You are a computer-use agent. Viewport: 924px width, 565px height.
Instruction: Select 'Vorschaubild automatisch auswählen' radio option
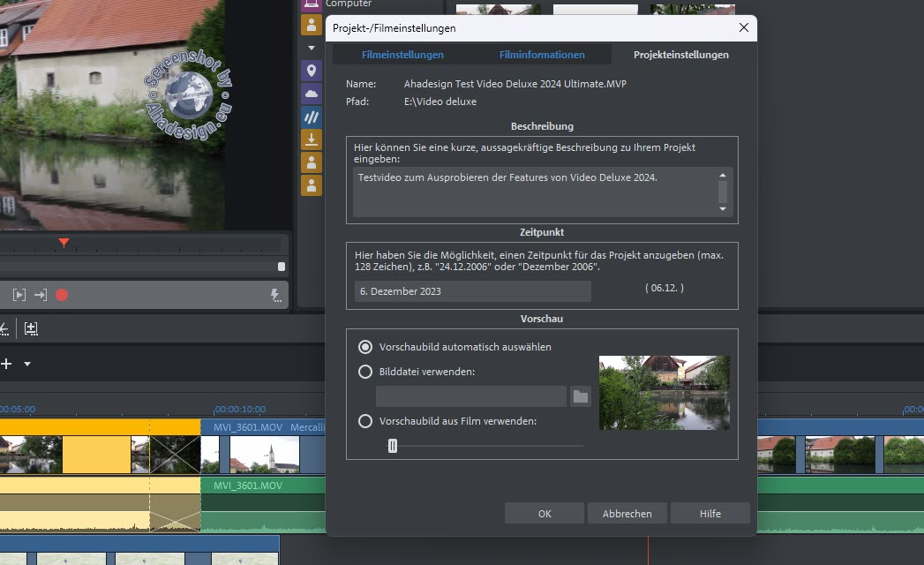pyautogui.click(x=365, y=347)
